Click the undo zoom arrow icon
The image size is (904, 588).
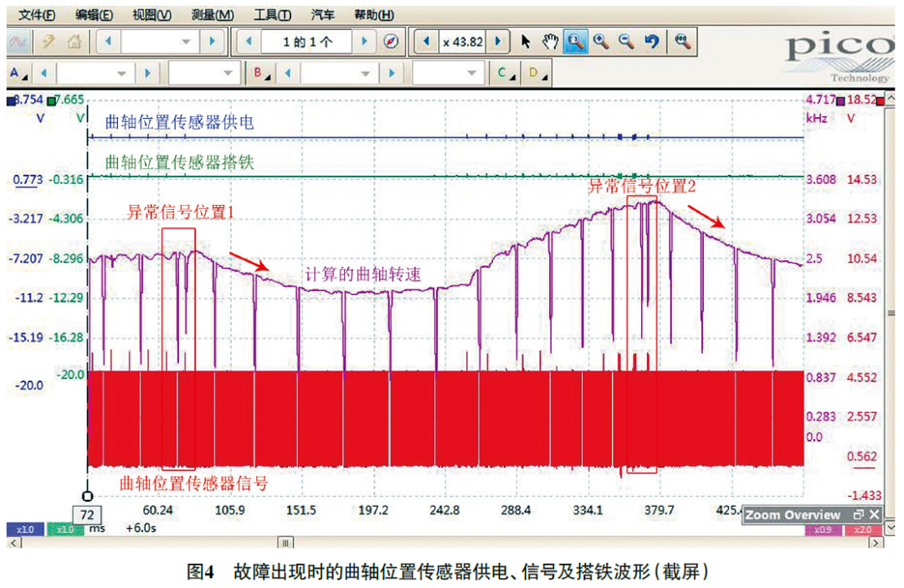coord(651,42)
